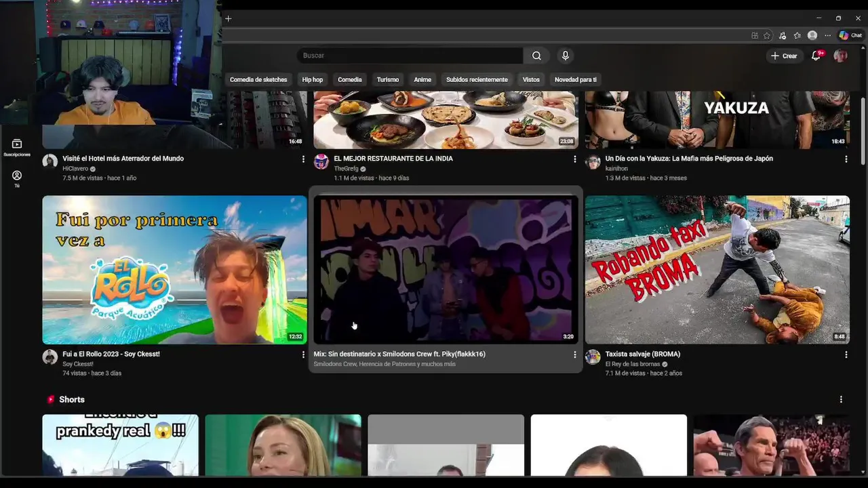Image resolution: width=868 pixels, height=488 pixels.
Task: Open options for Yakuza video
Action: click(x=846, y=159)
